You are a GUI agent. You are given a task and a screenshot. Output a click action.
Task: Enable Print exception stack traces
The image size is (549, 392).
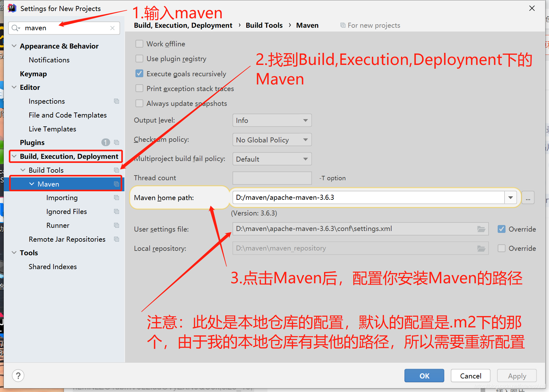[139, 88]
